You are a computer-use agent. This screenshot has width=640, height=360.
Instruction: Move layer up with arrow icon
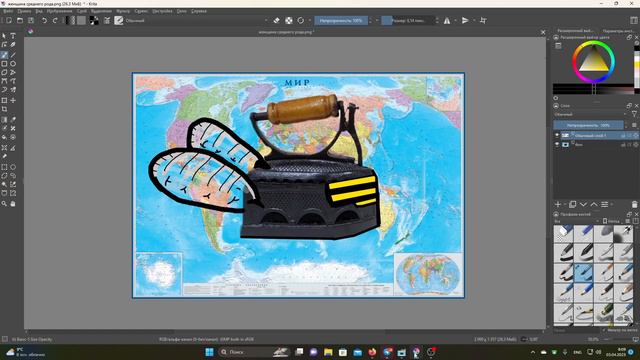pos(594,204)
